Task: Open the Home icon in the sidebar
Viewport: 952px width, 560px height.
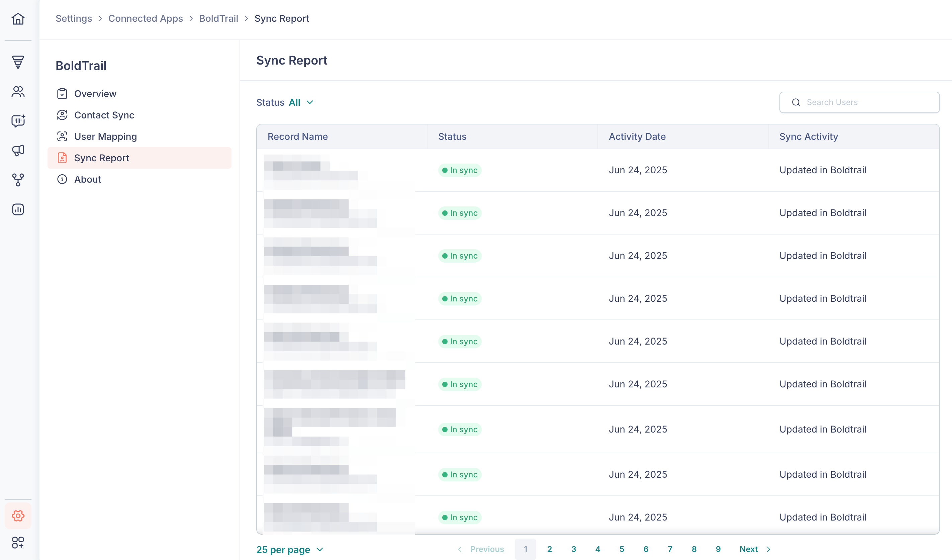Action: click(x=18, y=18)
